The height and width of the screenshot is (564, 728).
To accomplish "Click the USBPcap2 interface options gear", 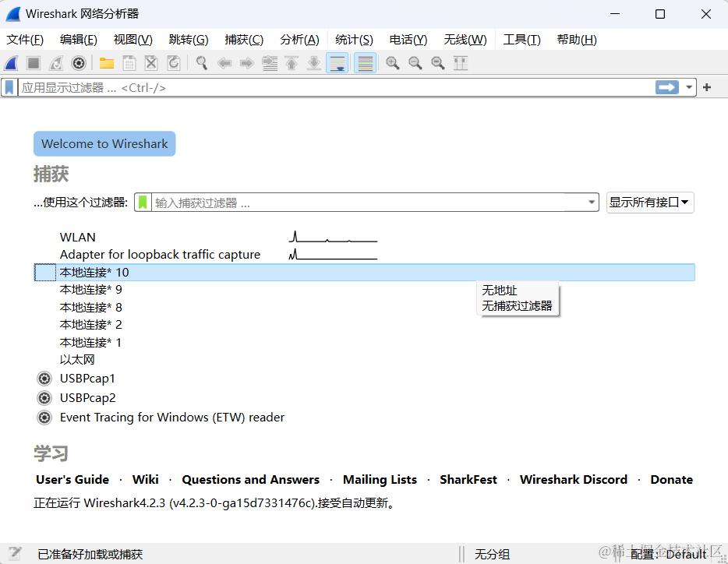I will tap(44, 398).
